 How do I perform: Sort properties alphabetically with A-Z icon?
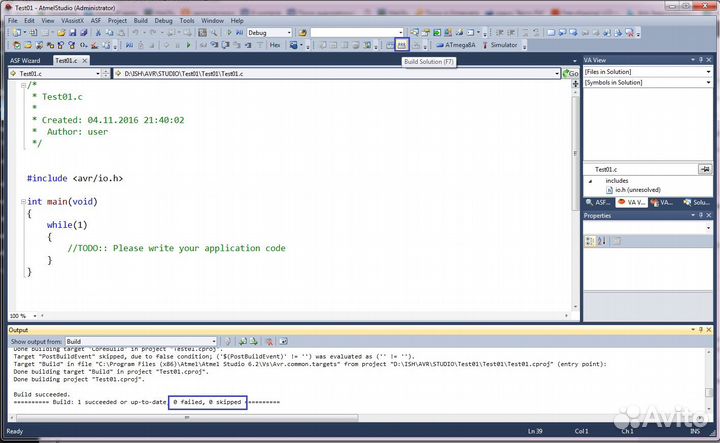pyautogui.click(x=603, y=241)
